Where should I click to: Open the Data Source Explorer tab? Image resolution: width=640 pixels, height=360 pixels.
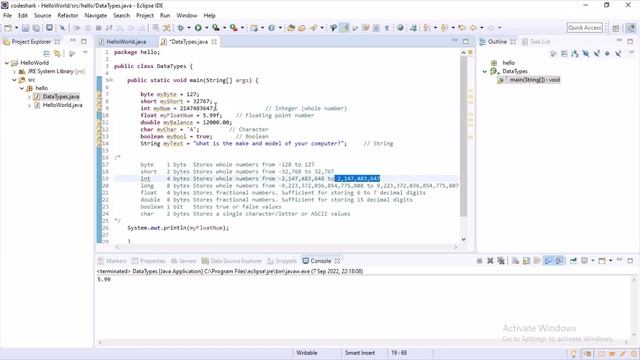231,261
